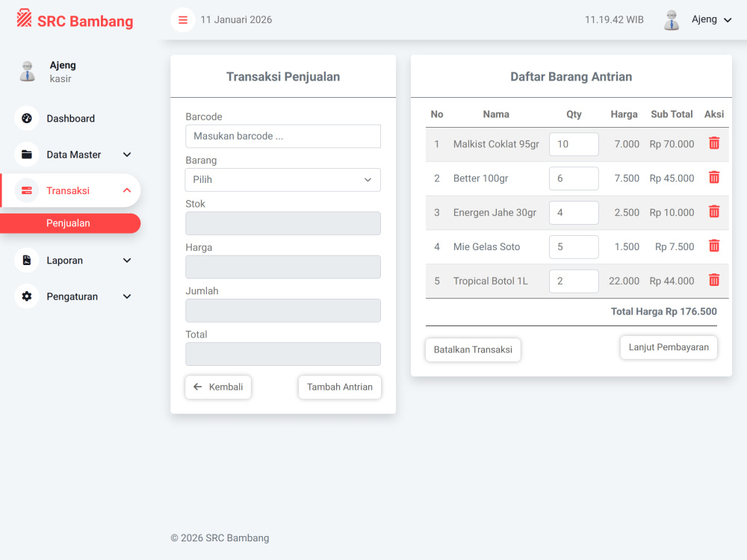Click the disabled Stok field
Image resolution: width=747 pixels, height=560 pixels.
[283, 223]
